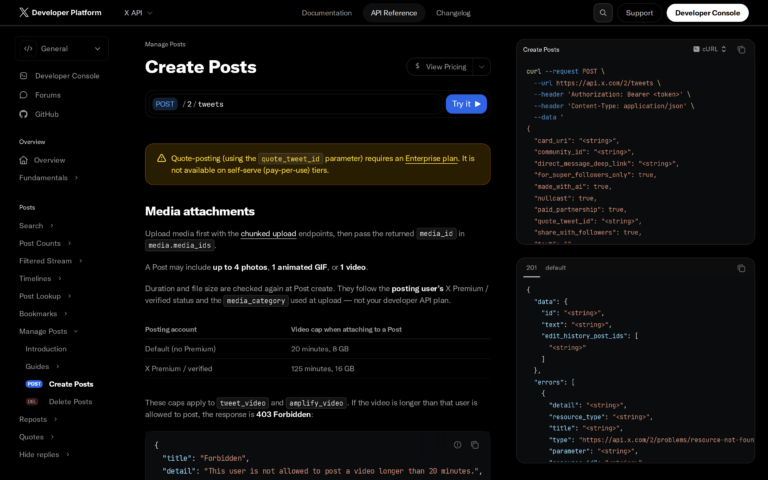Click the View Pricing button
The height and width of the screenshot is (480, 768).
[x=440, y=67]
